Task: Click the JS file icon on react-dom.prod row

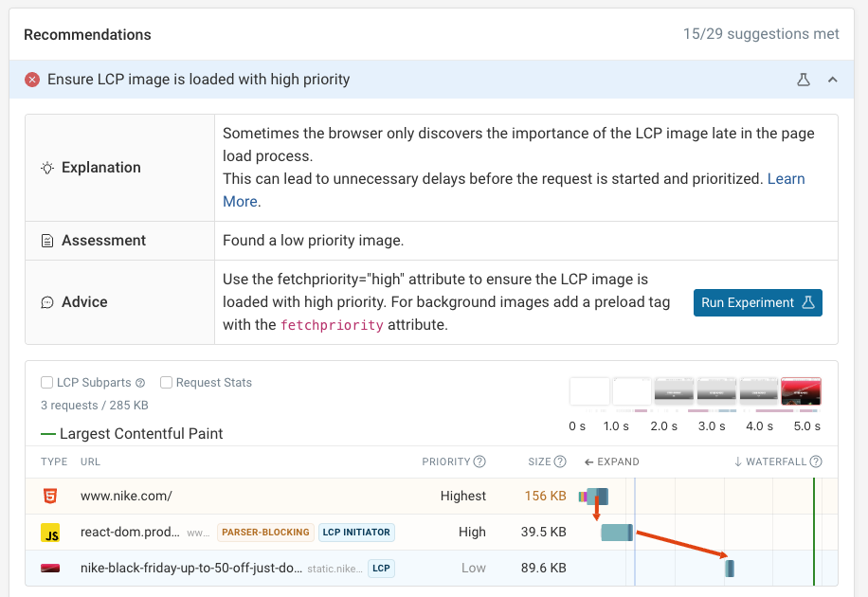Action: pyautogui.click(x=51, y=532)
